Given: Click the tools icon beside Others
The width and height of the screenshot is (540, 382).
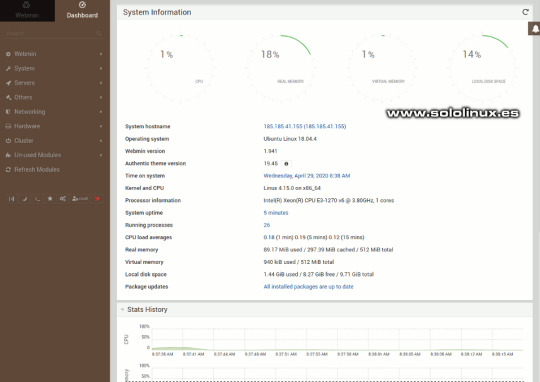Looking at the screenshot, I should click(8, 97).
